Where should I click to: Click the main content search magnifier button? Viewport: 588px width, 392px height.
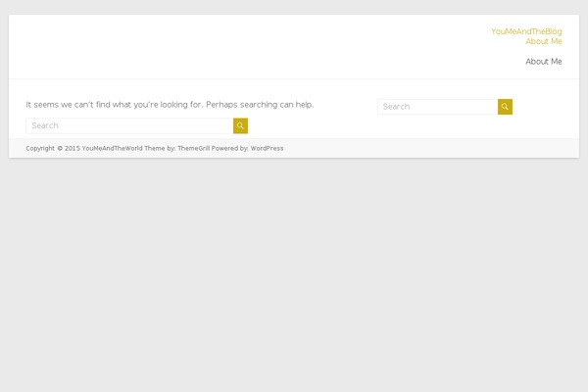240,126
